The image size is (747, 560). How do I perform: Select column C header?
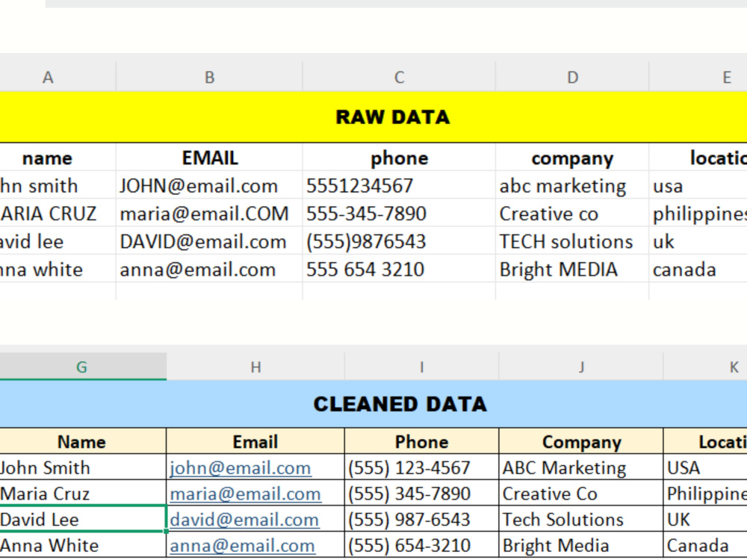[399, 77]
